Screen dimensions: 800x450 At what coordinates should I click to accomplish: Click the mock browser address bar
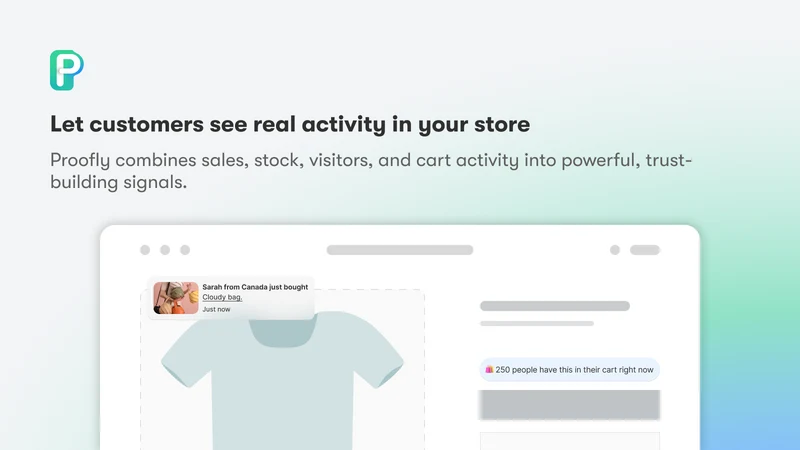[x=400, y=250]
